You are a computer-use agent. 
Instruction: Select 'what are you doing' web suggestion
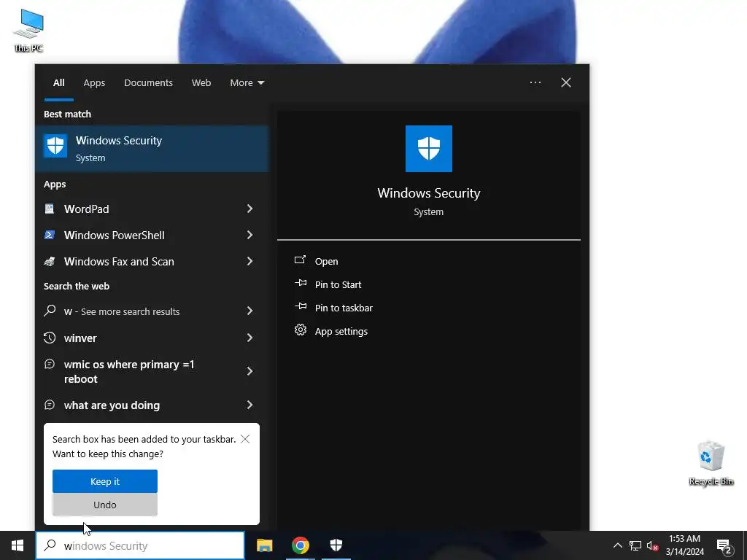112,405
